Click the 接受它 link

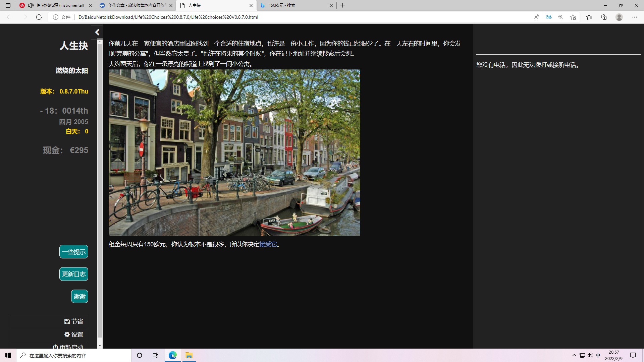(x=268, y=244)
